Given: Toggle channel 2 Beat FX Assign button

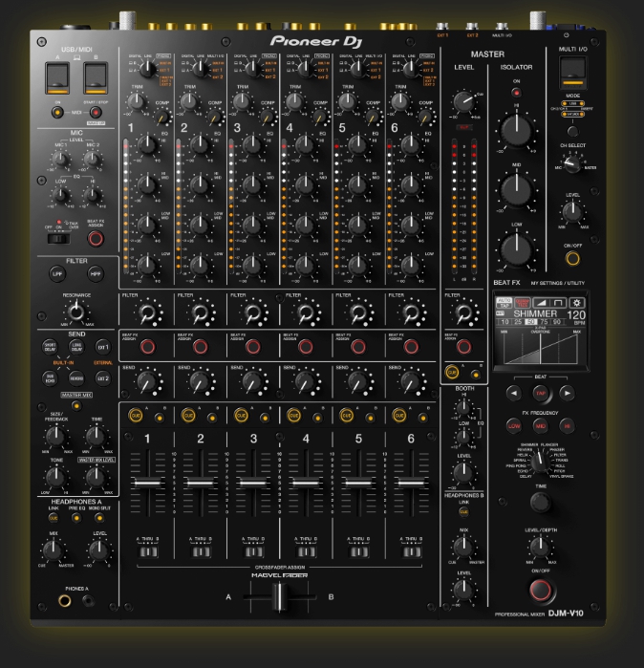Looking at the screenshot, I should [201, 347].
